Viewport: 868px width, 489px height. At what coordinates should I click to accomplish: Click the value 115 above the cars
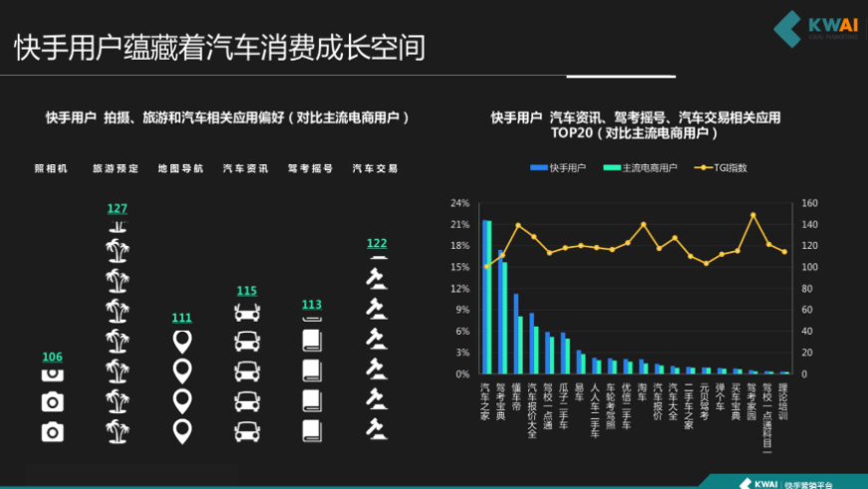(x=247, y=291)
